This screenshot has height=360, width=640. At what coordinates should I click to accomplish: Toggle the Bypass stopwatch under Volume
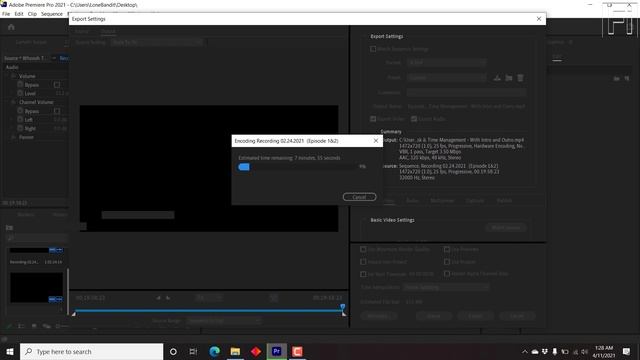click(x=20, y=84)
